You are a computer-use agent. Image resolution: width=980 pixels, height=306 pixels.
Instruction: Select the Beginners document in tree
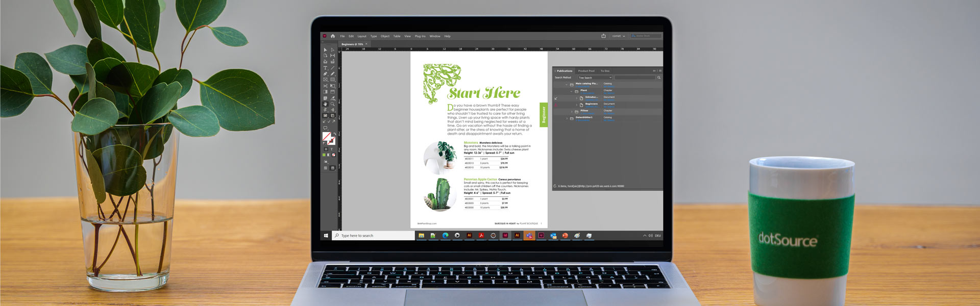pos(591,104)
